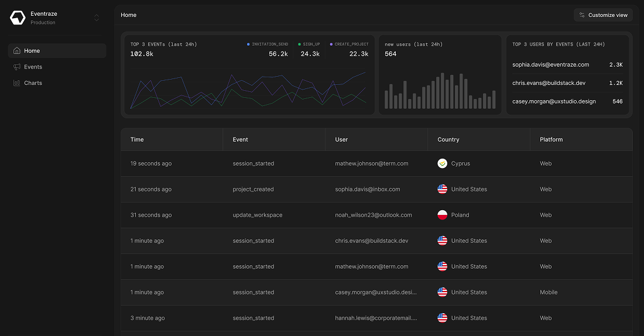Click the purple CREATE_PROJECT legend dot
The width and height of the screenshot is (644, 336).
(x=331, y=44)
